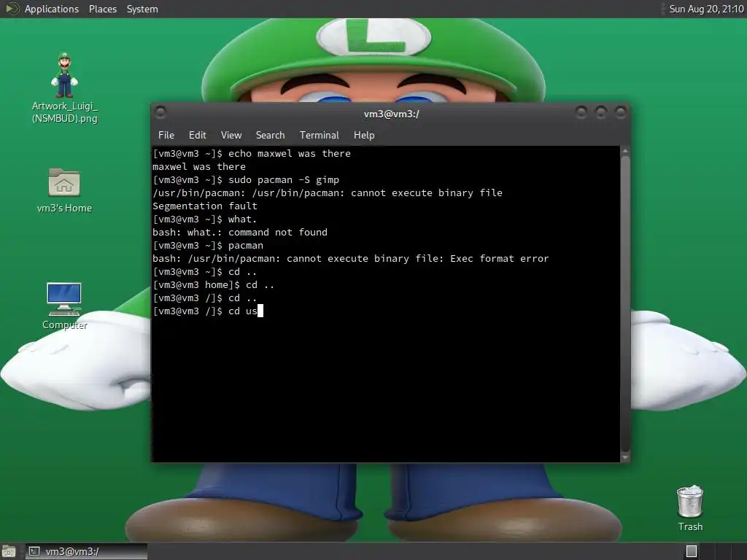
Task: Open the terminal's Search menu
Action: [x=270, y=135]
